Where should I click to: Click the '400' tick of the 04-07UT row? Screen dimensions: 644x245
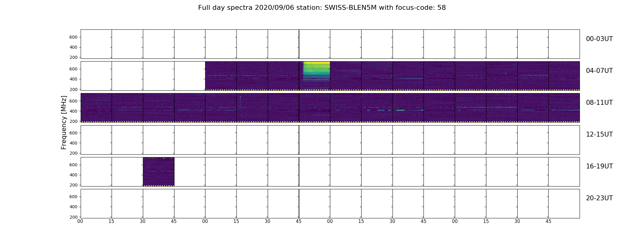(74, 79)
